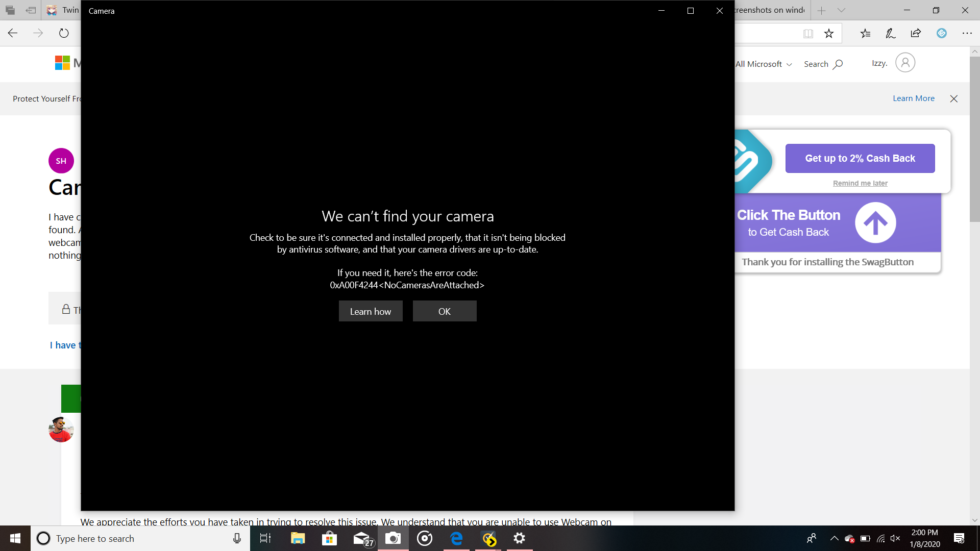This screenshot has width=980, height=551.
Task: Open Edge Settings and more menu
Action: point(967,33)
